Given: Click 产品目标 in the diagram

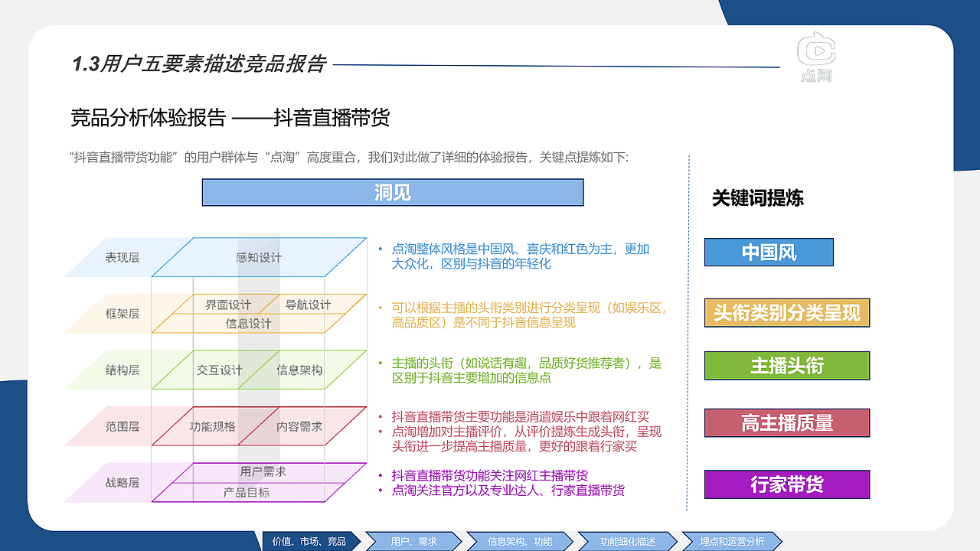Looking at the screenshot, I should pyautogui.click(x=247, y=493).
